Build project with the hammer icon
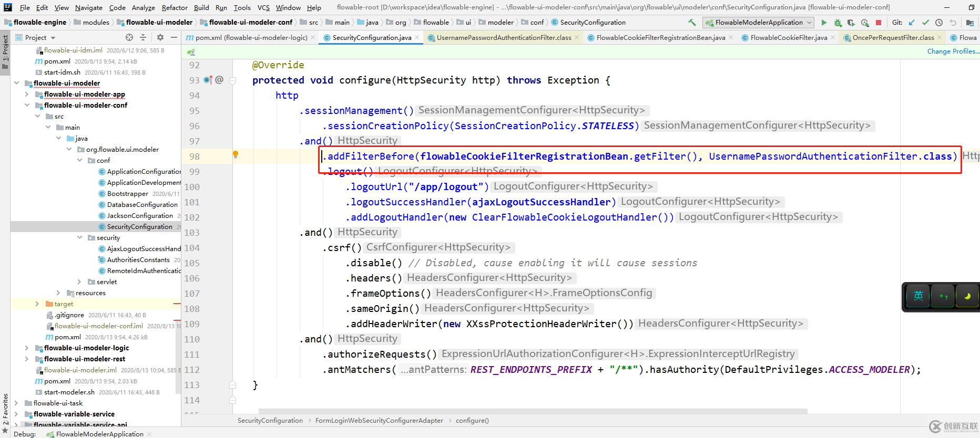Image resolution: width=980 pixels, height=438 pixels. pyautogui.click(x=692, y=23)
